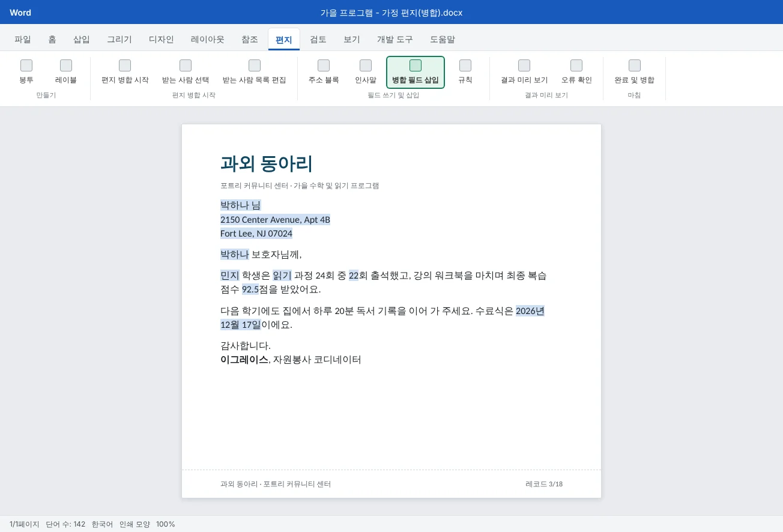Image resolution: width=783 pixels, height=532 pixels.
Task: Insert 인사말 greeting line
Action: (366, 73)
